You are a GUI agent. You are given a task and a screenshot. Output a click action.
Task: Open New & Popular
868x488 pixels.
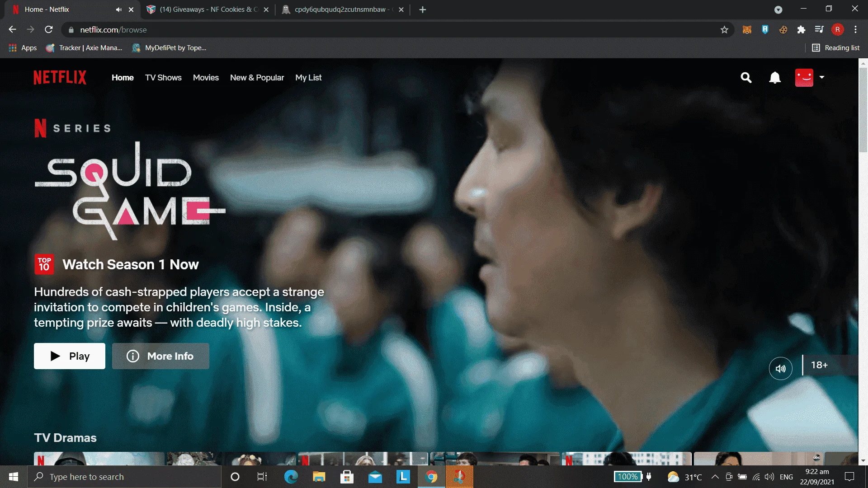point(257,77)
